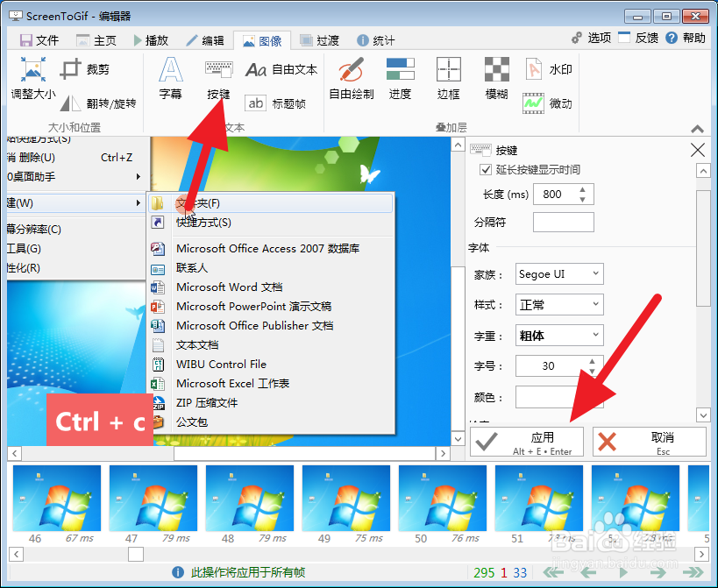Toggle 延长按键显示时间 checkbox

coord(486,170)
